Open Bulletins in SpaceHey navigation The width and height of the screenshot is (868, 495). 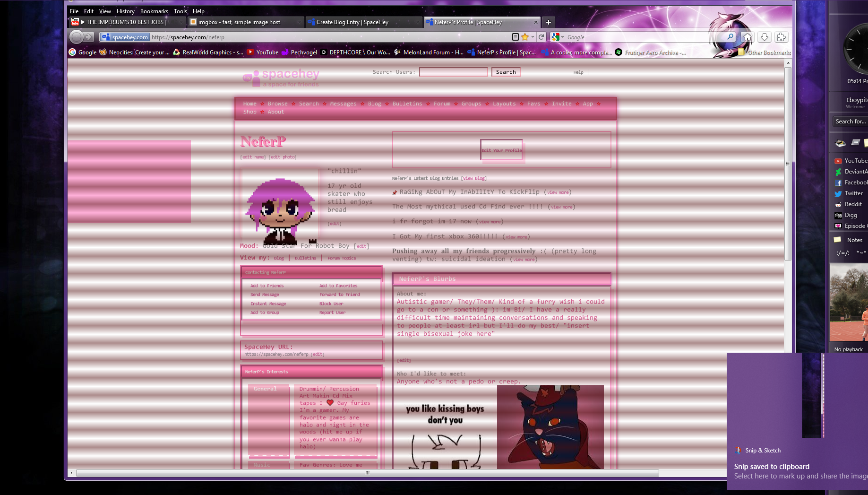[407, 104]
